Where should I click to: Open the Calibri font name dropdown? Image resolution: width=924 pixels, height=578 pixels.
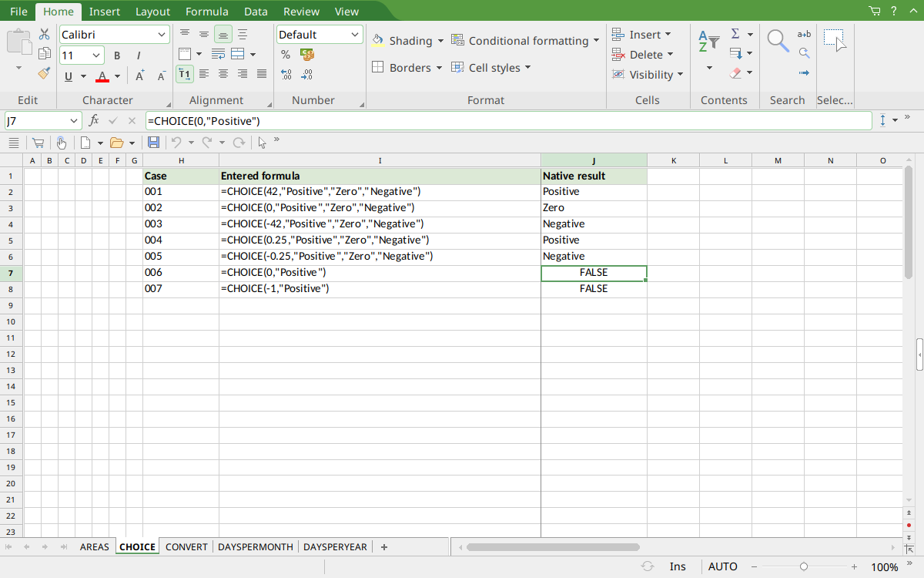162,35
